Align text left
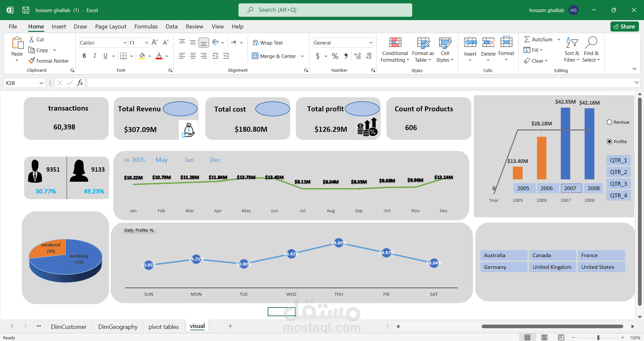 (182, 56)
